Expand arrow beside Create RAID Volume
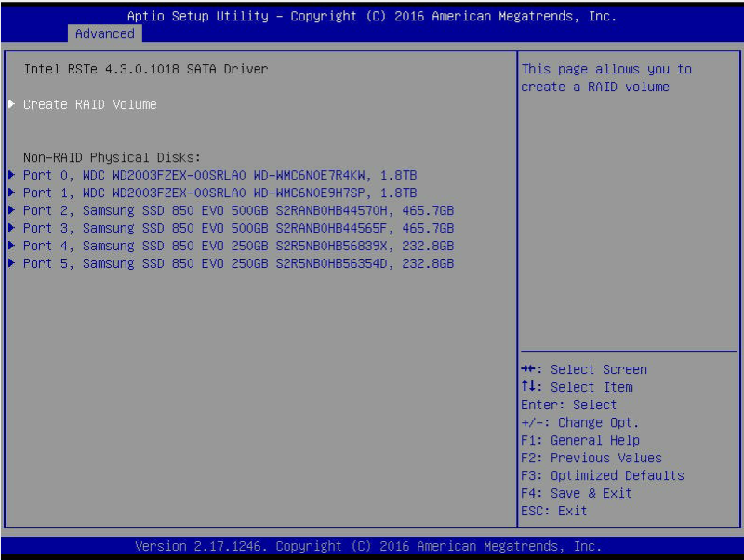 coord(12,104)
